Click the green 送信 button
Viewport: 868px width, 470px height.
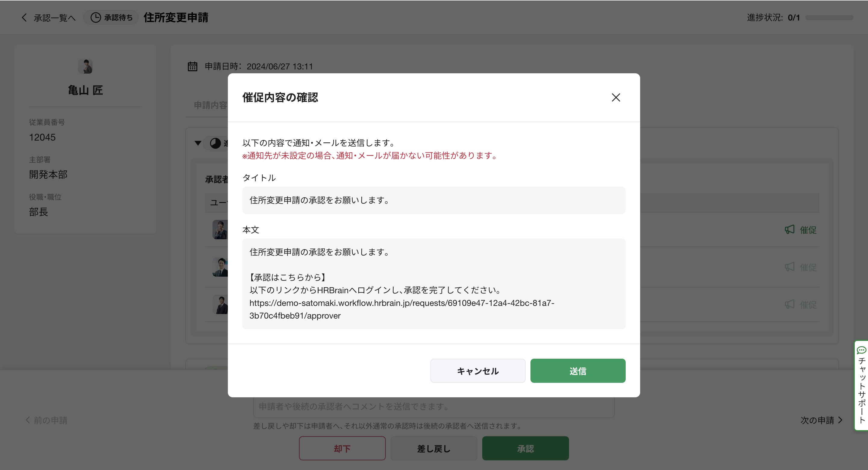577,371
